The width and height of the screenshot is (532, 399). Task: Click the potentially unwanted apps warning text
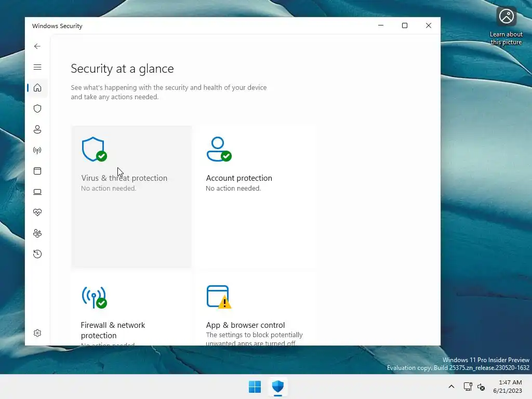(x=254, y=339)
